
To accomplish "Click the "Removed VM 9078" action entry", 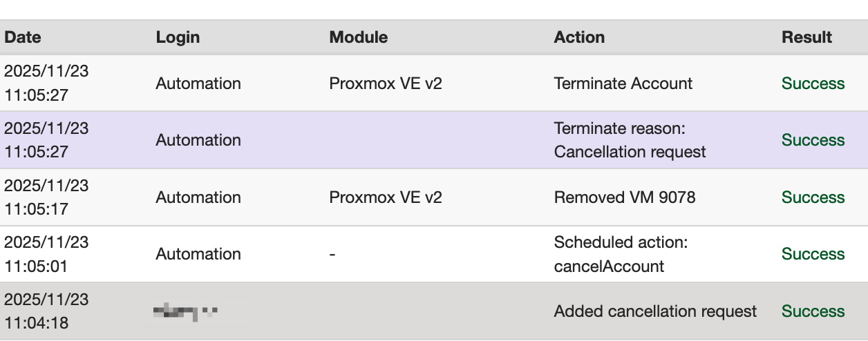I will point(624,197).
